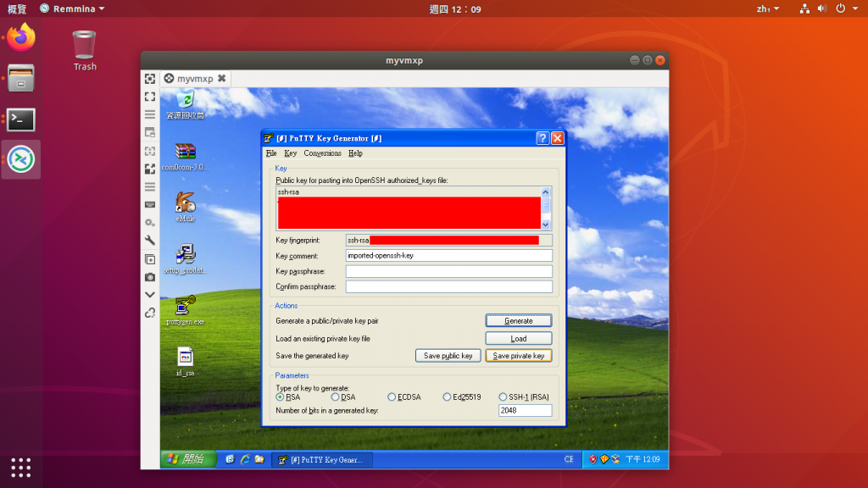Take a screenshot with the camera icon

(x=150, y=277)
